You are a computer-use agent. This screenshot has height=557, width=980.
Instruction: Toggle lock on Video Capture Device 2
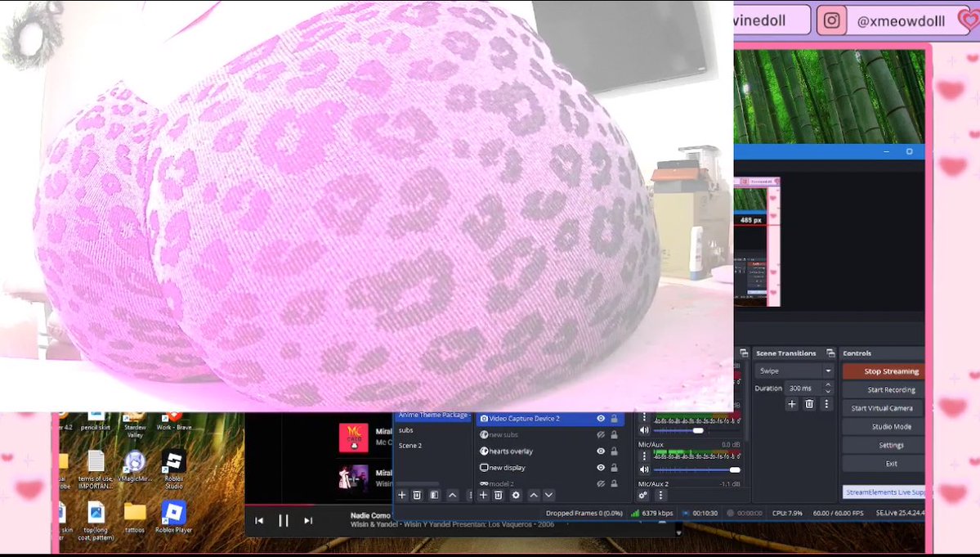614,418
